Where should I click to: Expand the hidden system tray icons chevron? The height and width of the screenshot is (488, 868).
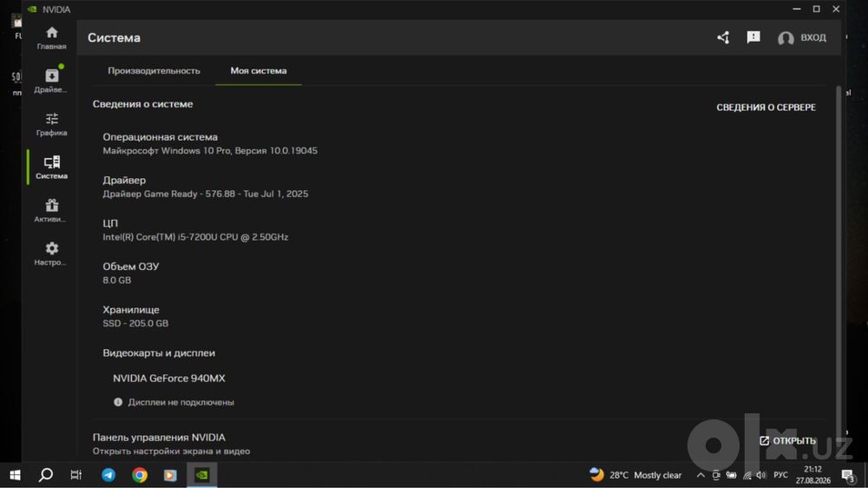700,475
